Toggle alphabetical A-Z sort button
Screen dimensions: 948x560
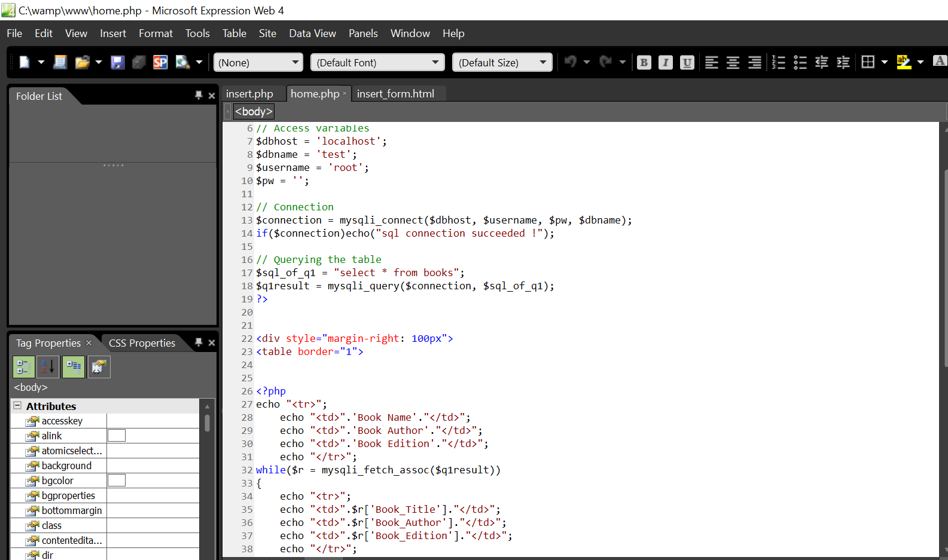[48, 367]
